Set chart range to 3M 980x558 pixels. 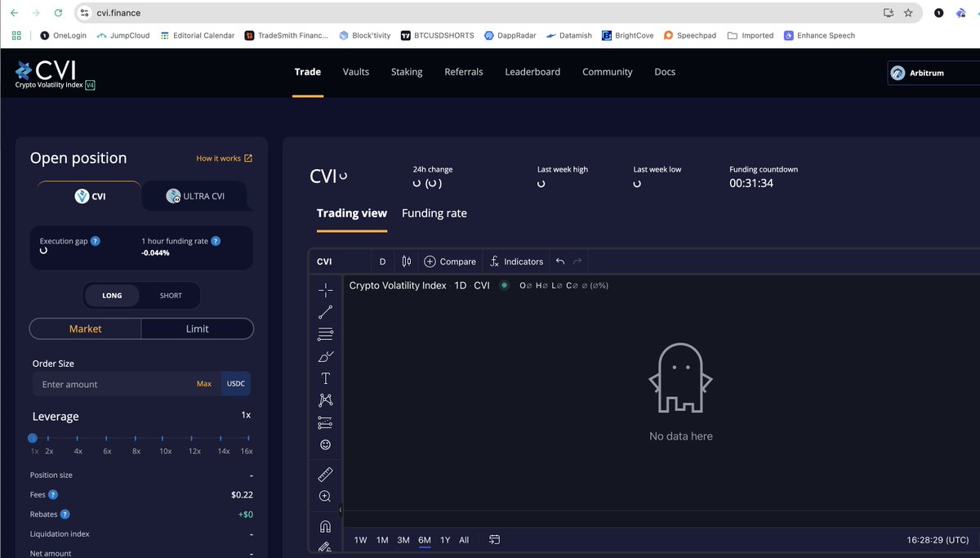coord(403,540)
